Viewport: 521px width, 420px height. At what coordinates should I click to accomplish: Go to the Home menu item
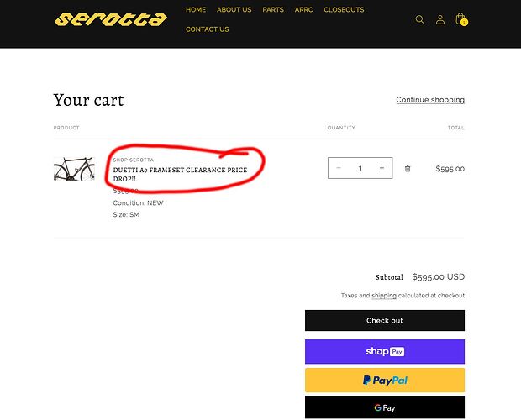click(x=196, y=10)
